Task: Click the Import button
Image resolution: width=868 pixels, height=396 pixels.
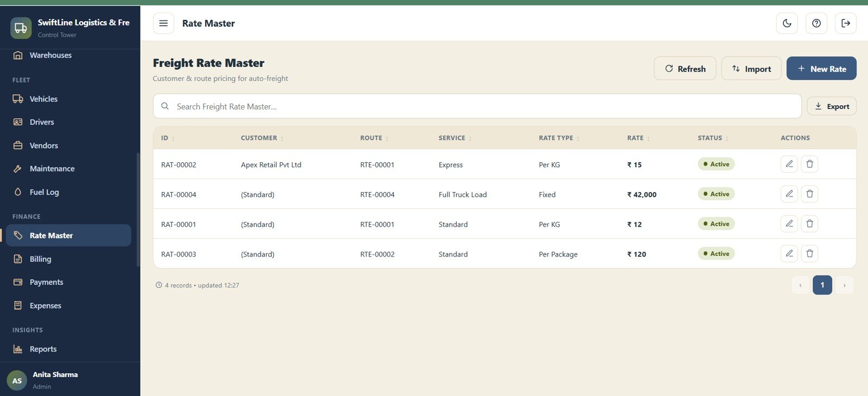Action: [x=751, y=68]
